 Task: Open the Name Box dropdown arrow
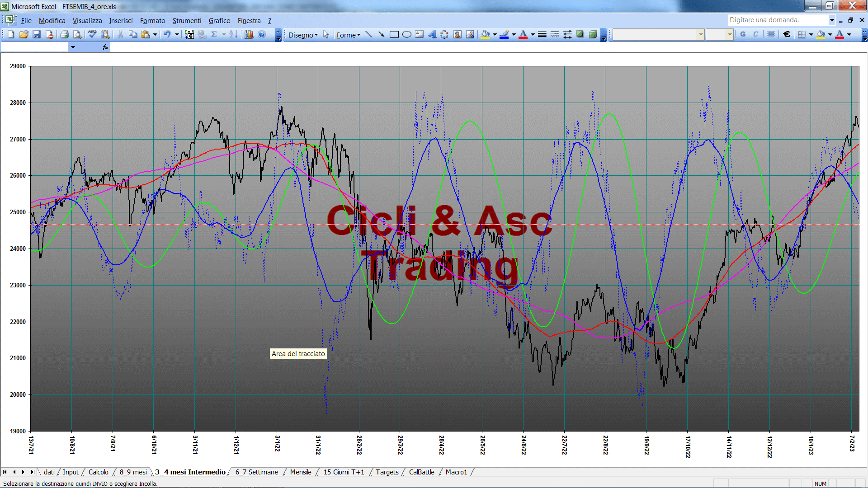coord(72,47)
